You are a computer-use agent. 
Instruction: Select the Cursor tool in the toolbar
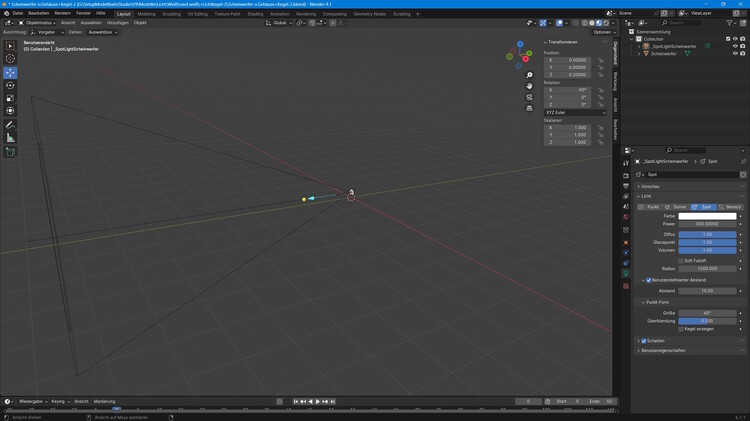click(10, 59)
